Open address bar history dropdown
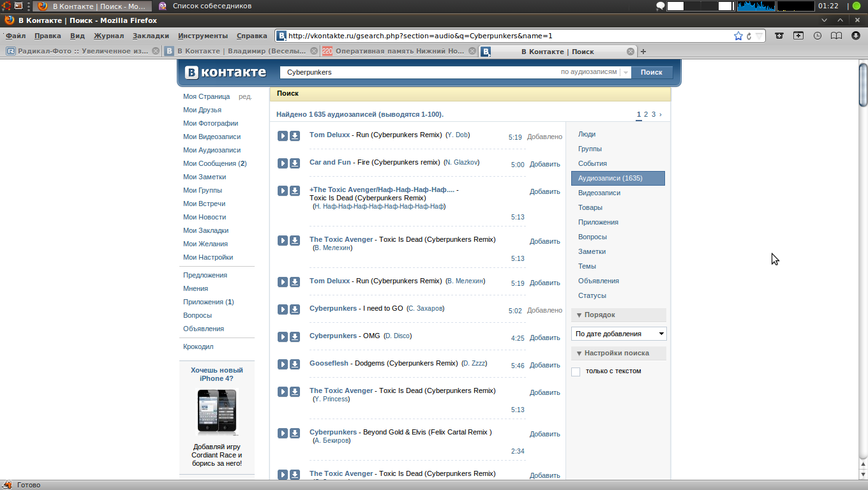Image resolution: width=868 pixels, height=490 pixels. click(x=759, y=36)
